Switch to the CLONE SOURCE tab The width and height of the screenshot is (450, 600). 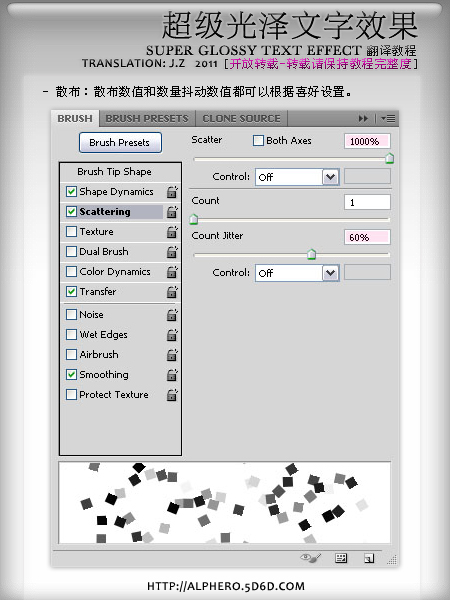[241, 119]
